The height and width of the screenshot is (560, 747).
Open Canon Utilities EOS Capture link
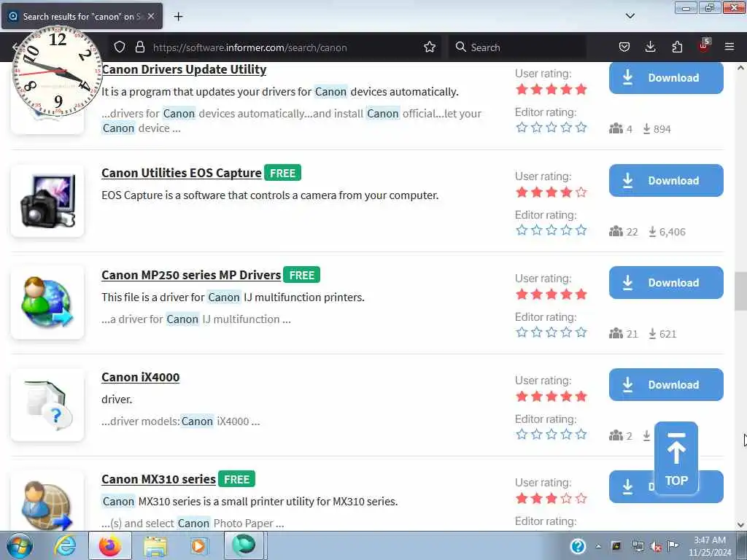coord(182,173)
